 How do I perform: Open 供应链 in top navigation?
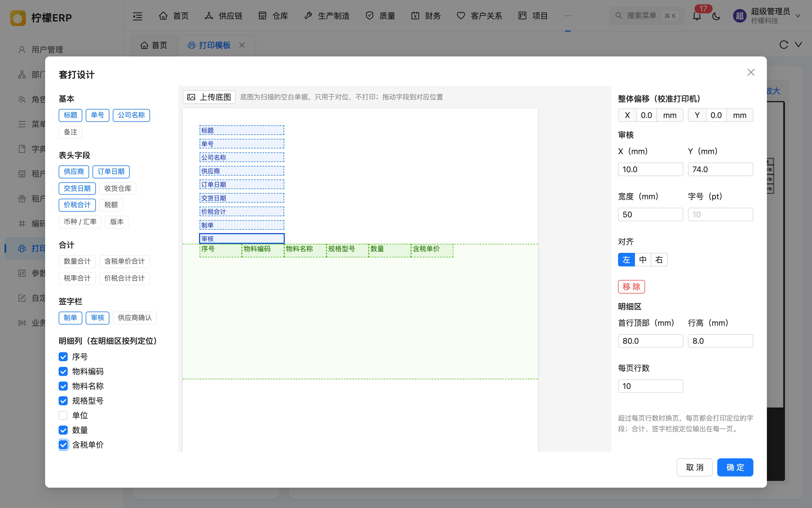(x=224, y=16)
